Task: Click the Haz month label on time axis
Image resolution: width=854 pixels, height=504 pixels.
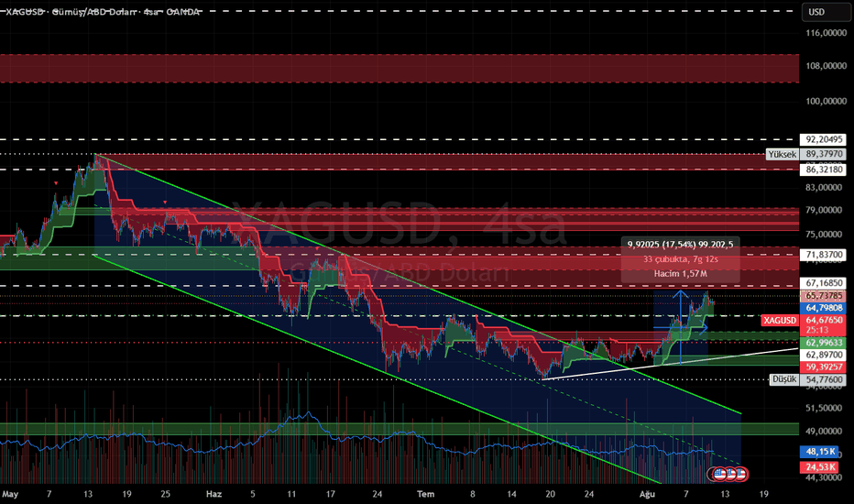Action: pos(213,494)
